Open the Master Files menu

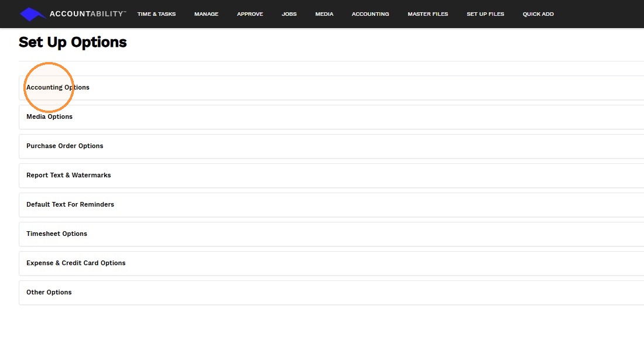click(427, 14)
